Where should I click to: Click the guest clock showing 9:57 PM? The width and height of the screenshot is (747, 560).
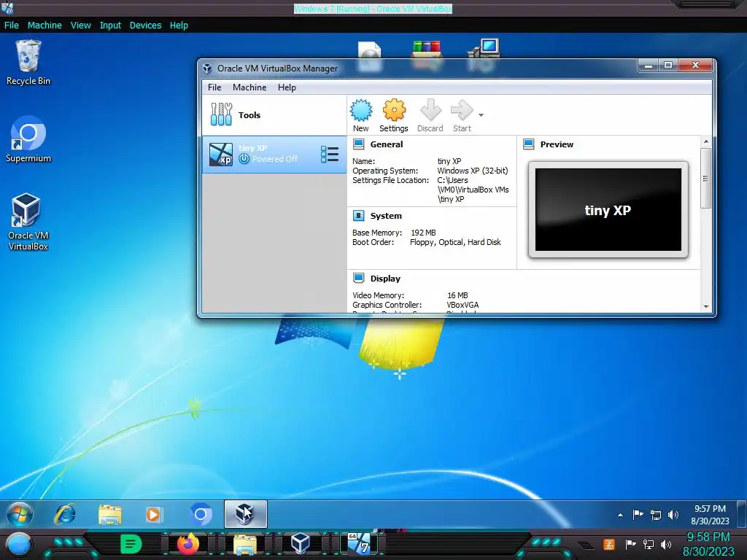click(710, 515)
